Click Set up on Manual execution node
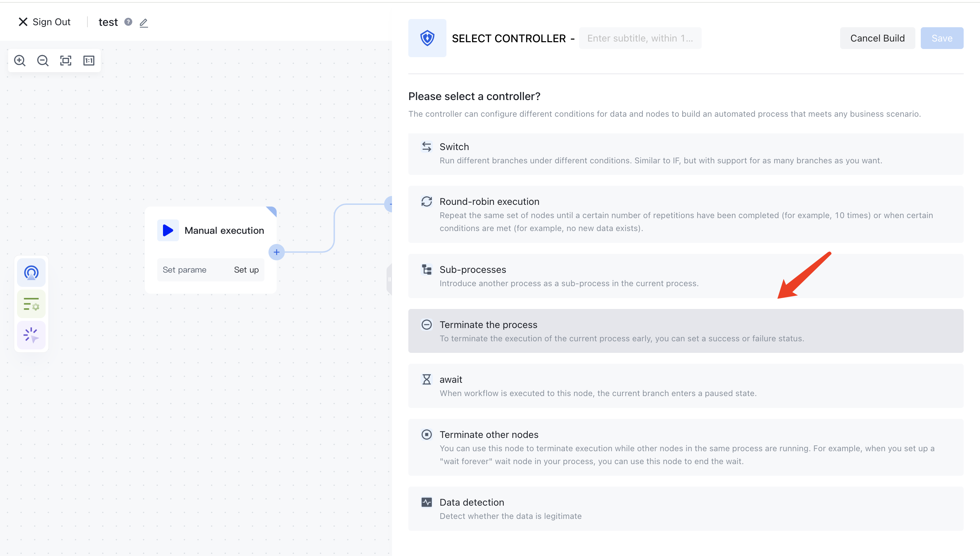980x556 pixels. click(x=246, y=270)
